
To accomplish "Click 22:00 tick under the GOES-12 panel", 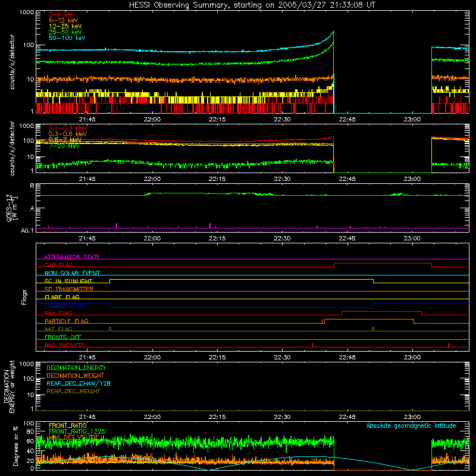I will (x=152, y=239).
